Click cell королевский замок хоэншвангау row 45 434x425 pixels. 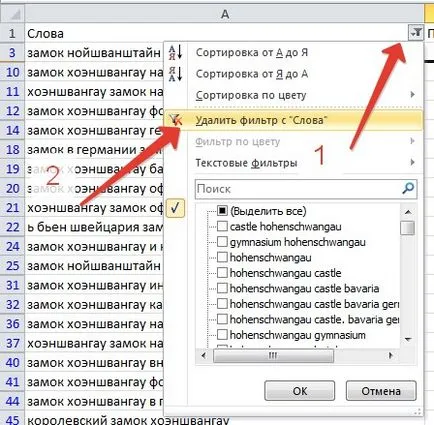tap(128, 419)
